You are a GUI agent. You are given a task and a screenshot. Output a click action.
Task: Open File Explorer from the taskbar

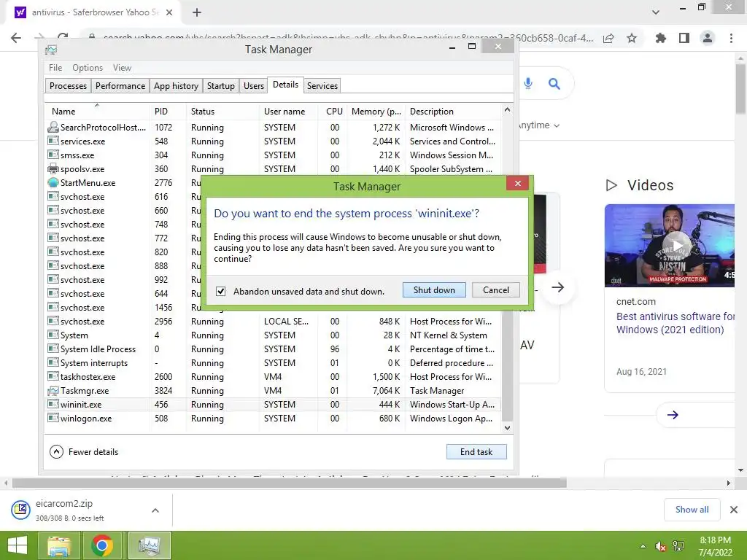click(x=59, y=545)
